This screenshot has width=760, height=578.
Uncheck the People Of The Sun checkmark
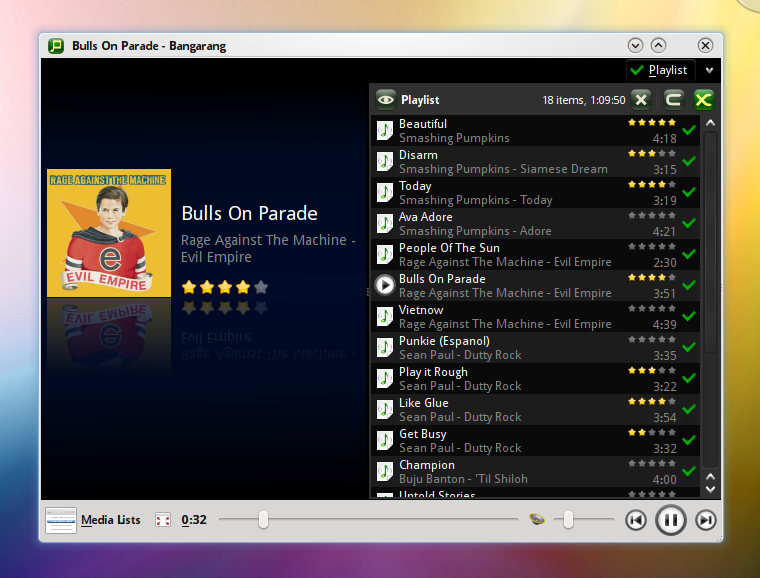click(x=689, y=254)
